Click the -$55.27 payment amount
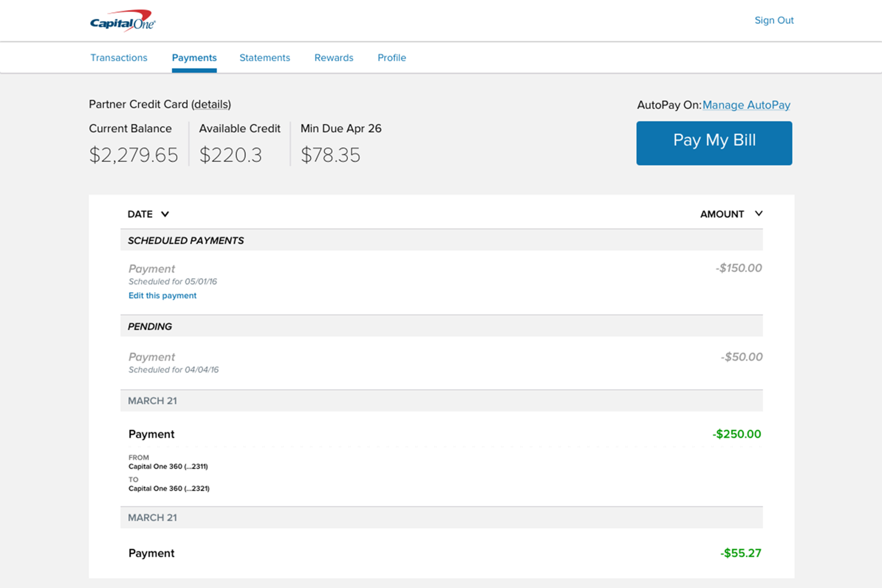The image size is (882, 588). tap(741, 553)
